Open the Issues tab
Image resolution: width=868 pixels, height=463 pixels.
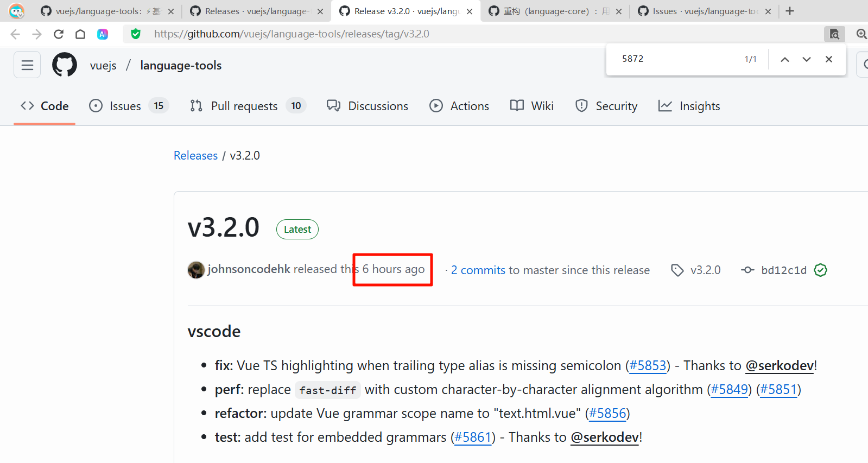[125, 106]
